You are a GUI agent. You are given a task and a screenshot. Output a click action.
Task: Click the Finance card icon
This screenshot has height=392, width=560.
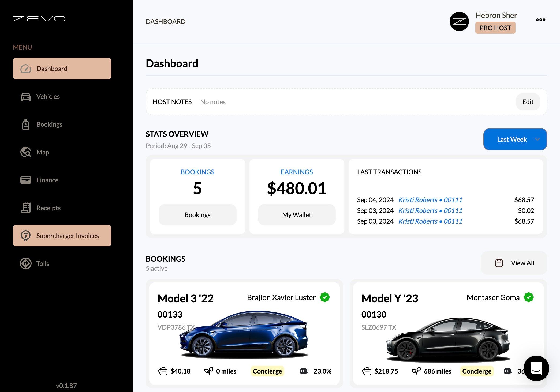click(26, 180)
